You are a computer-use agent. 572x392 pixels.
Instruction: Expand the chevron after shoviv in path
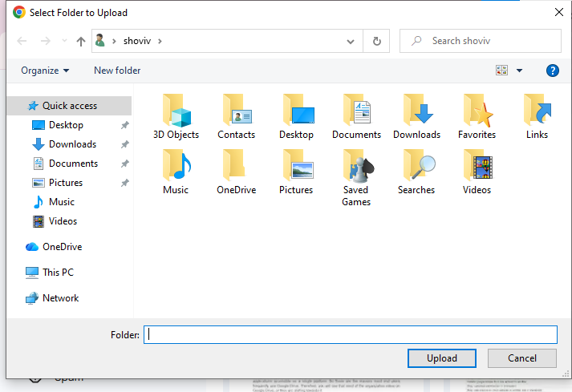pyautogui.click(x=160, y=41)
